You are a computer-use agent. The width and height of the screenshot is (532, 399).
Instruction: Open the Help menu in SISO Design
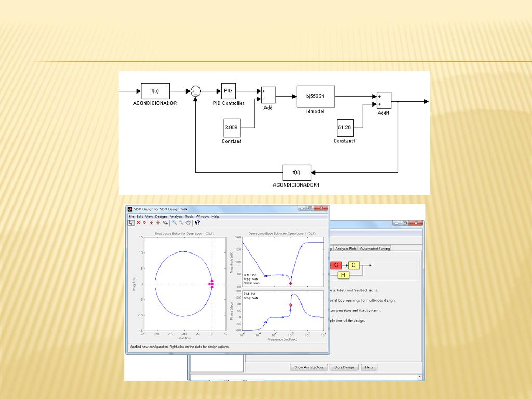[216, 217]
